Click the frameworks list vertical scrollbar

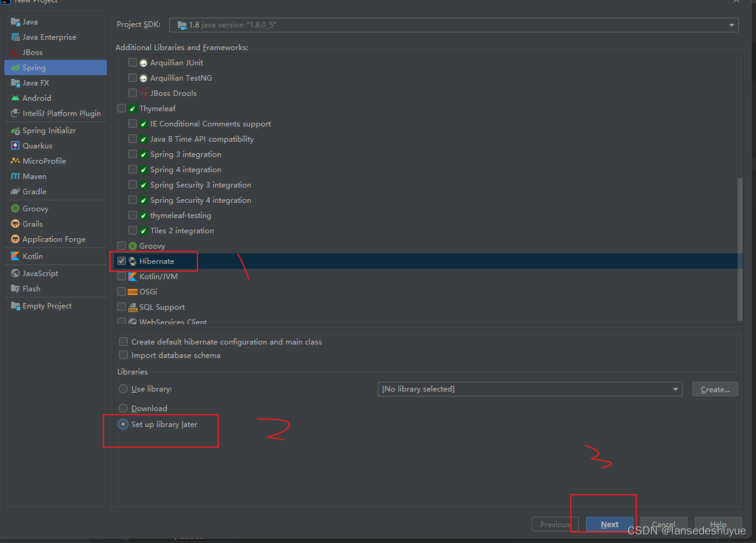(x=740, y=249)
